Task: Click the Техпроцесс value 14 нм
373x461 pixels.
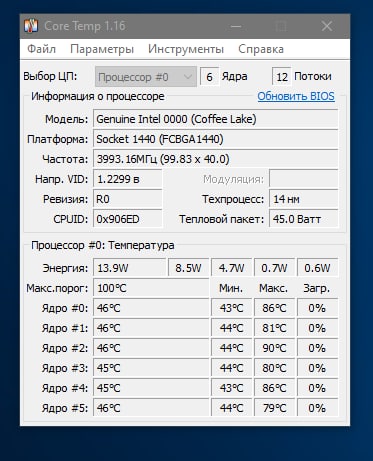Action: tap(304, 199)
